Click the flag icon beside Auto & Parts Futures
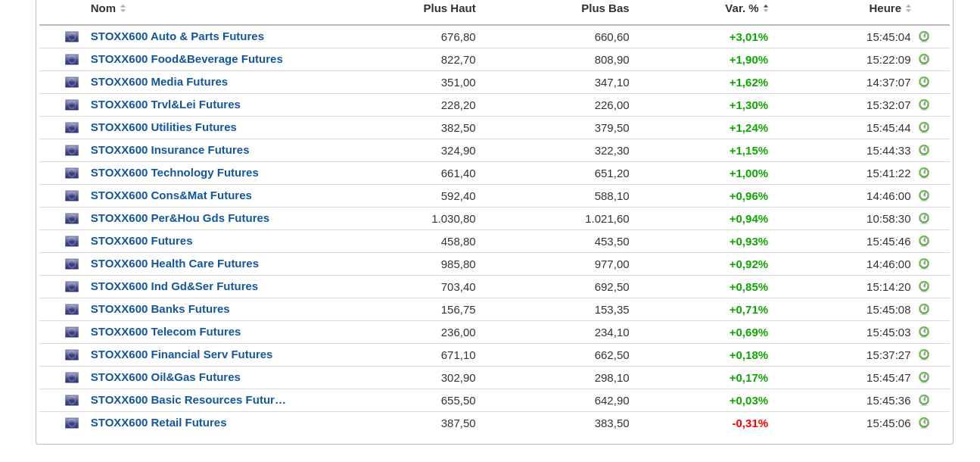This screenshot has width=980, height=462. [x=72, y=37]
